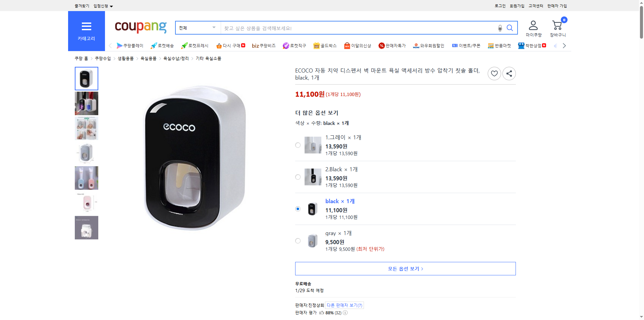Open 다른 판매자 보기(7) link
644x320 pixels.
344,305
